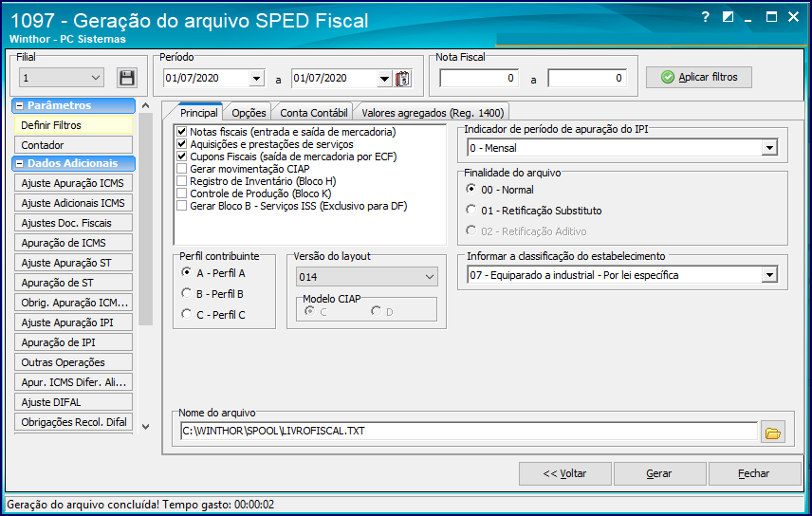The height and width of the screenshot is (516, 812).
Task: Click the Gerar button
Action: point(659,473)
